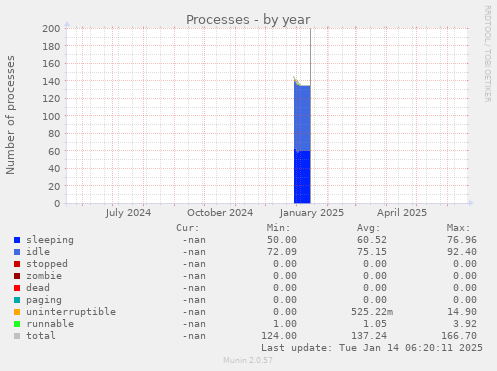
Task: Click the sleeping average value 60.52
Action: tap(372, 240)
